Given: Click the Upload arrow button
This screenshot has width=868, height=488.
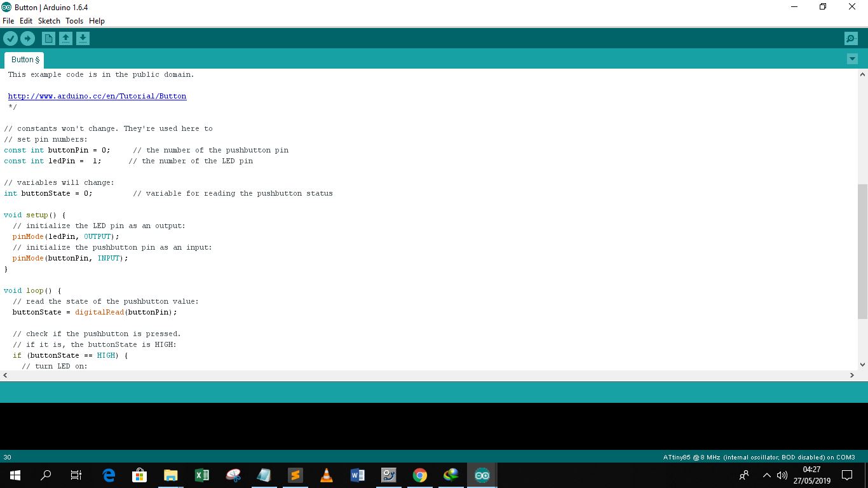Looking at the screenshot, I should point(27,39).
